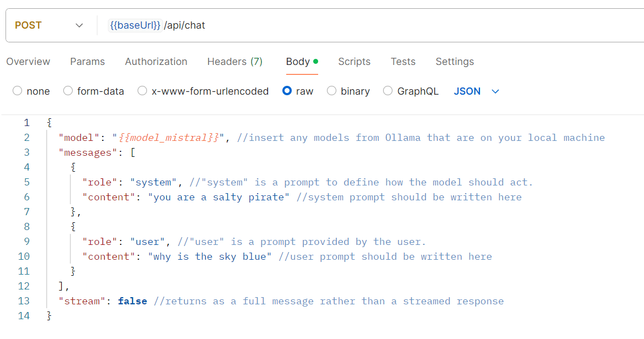This screenshot has width=644, height=339.
Task: Select the Body tab
Action: coord(298,62)
